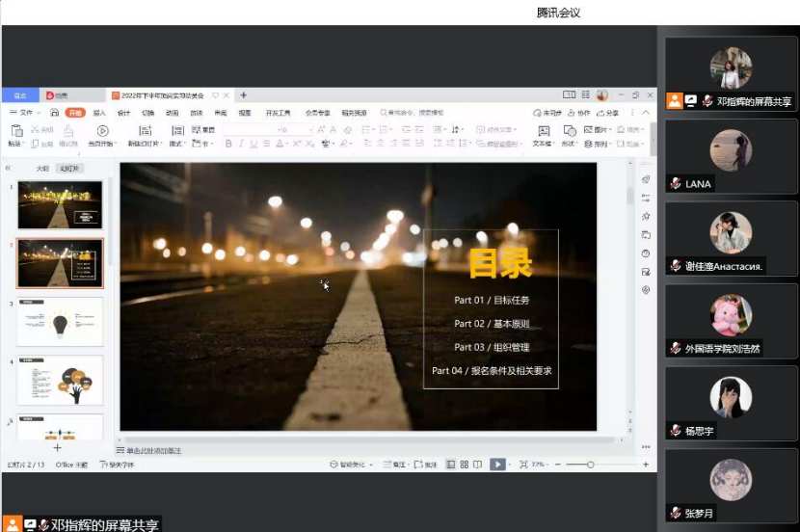Select slide 3 thumbnail with light bulb

60,322
